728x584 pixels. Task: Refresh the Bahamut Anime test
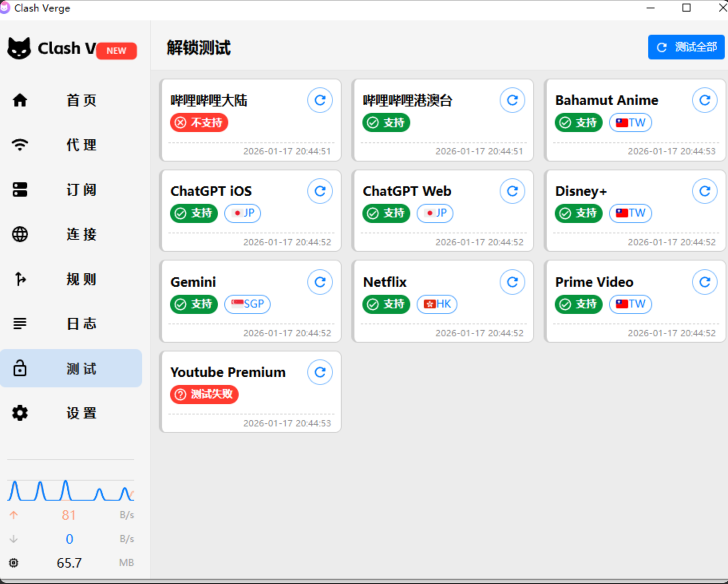click(x=705, y=100)
